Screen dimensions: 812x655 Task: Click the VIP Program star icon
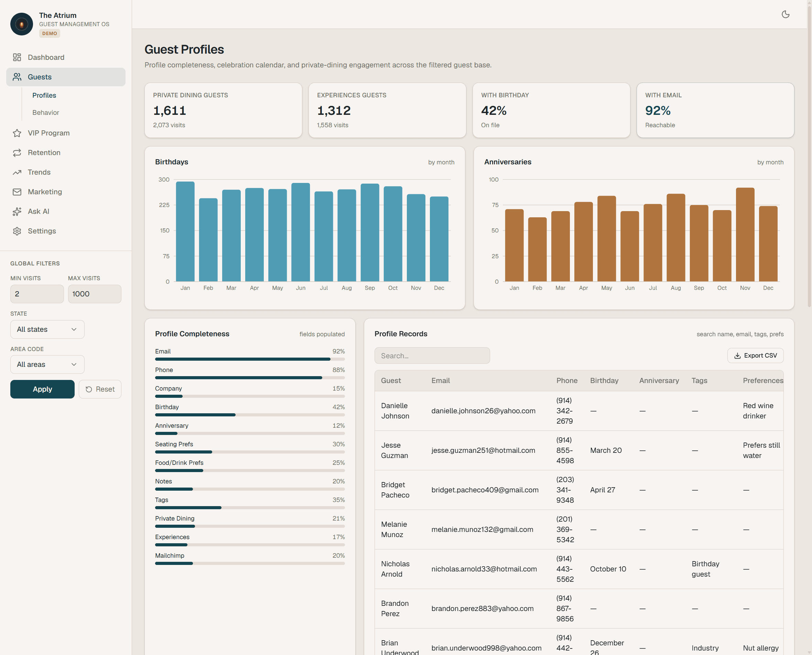click(x=17, y=133)
